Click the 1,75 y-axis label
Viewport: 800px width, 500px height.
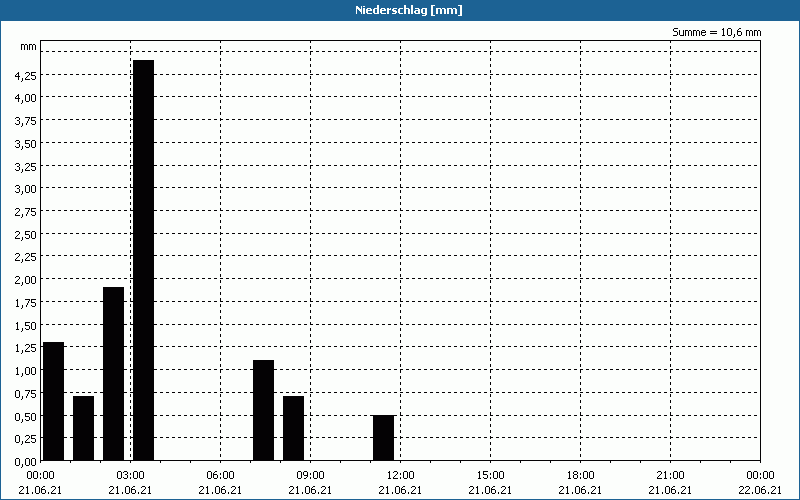(x=26, y=303)
